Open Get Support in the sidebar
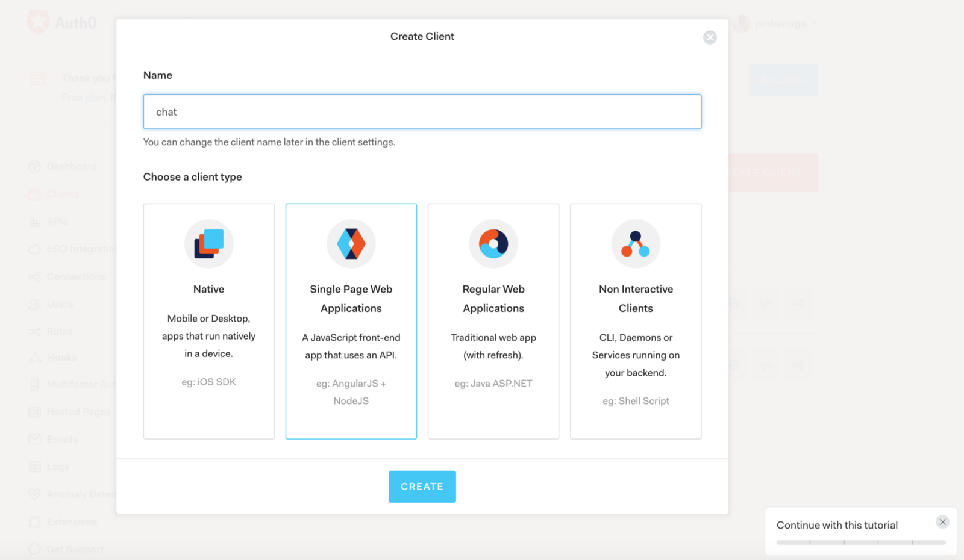The height and width of the screenshot is (560, 964). 75,549
